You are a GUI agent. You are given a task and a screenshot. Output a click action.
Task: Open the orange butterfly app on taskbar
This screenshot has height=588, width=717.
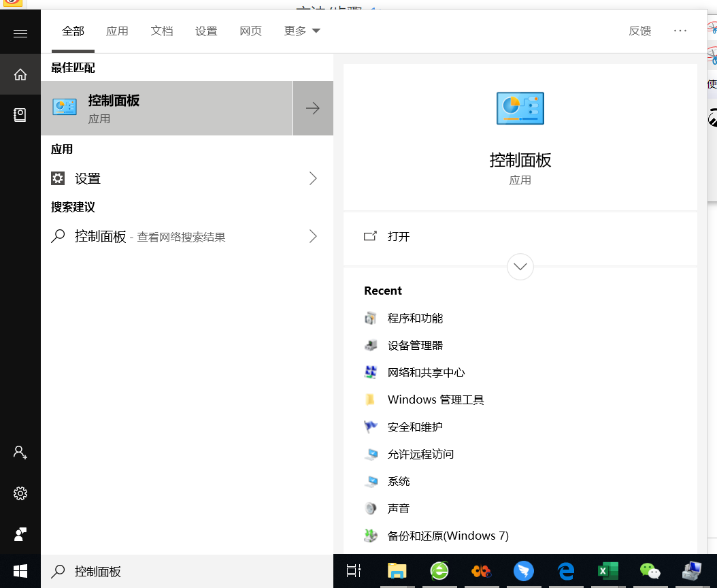[481, 570]
